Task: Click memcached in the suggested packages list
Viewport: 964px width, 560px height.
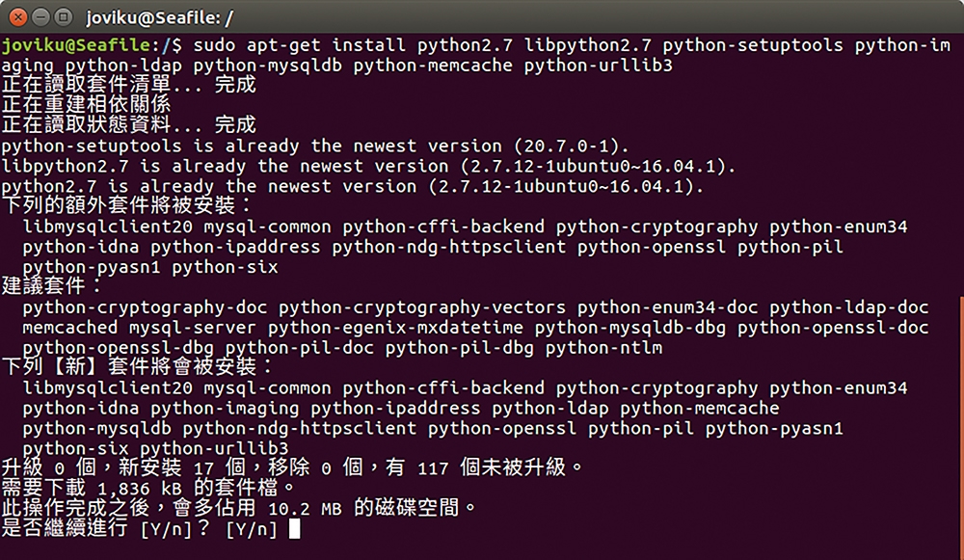Action: pos(70,328)
